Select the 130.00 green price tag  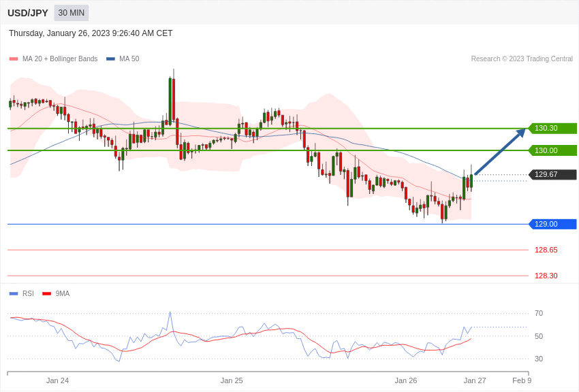[552, 150]
